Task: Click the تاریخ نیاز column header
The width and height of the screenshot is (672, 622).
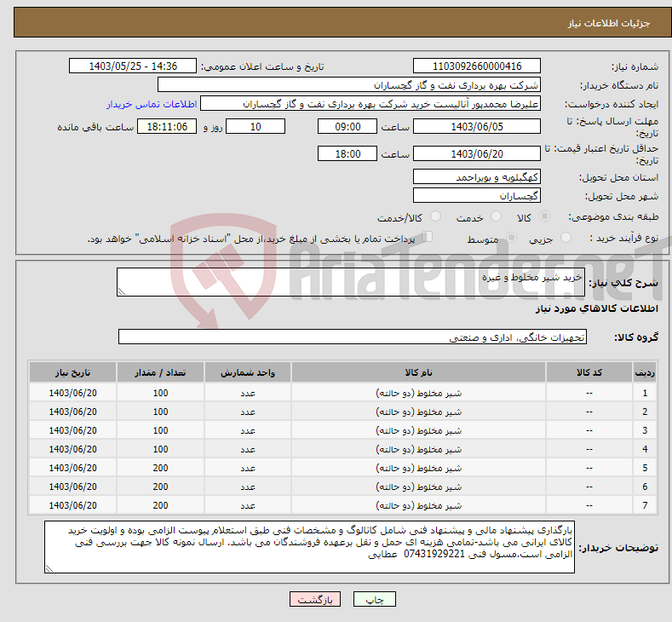Action: (73, 372)
